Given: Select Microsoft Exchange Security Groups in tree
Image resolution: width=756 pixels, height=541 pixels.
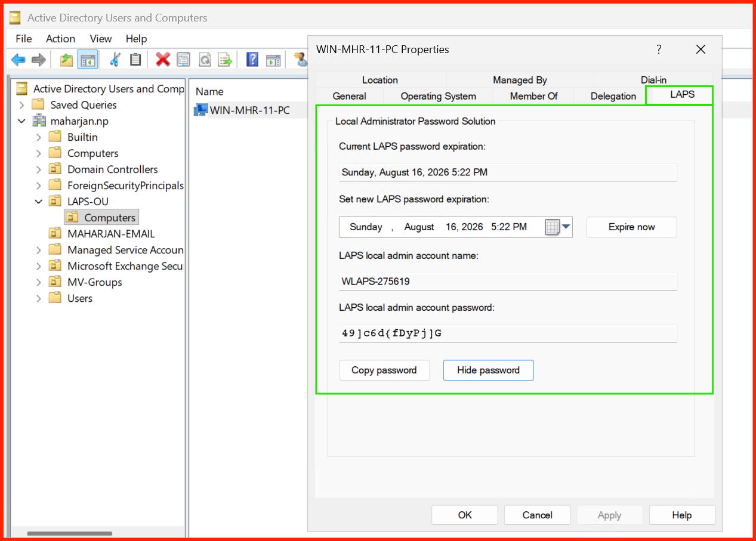Looking at the screenshot, I should 125,266.
